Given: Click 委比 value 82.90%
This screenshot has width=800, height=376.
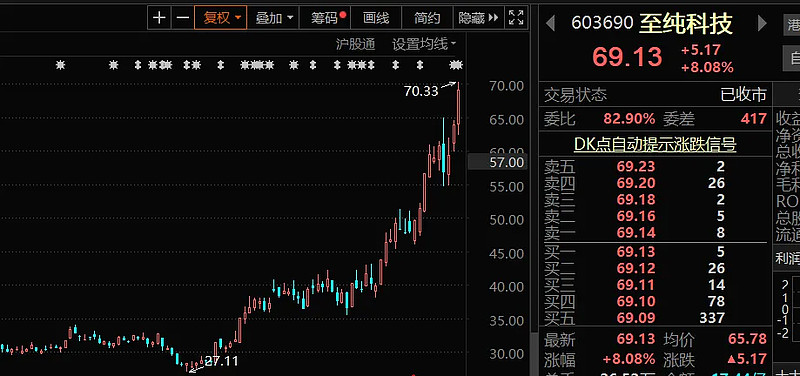Looking at the screenshot, I should tap(629, 119).
